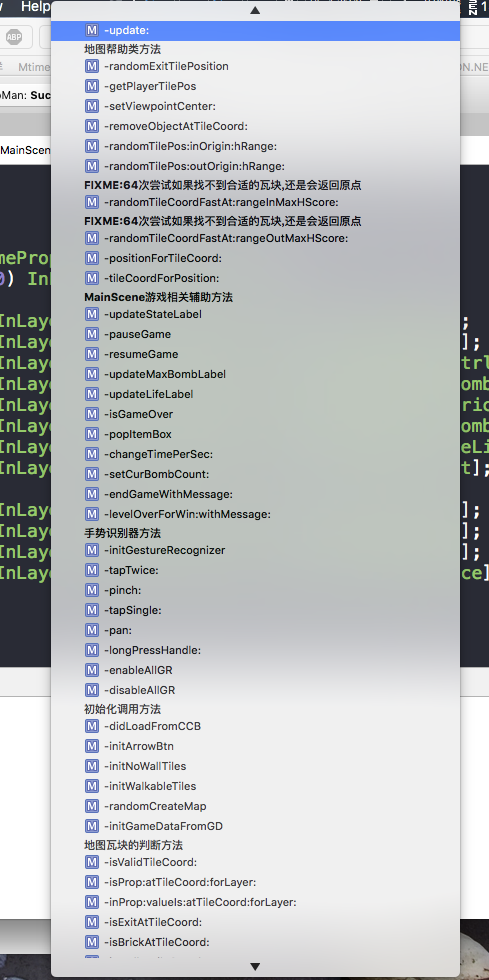Jump to -pauseGame method

point(255,334)
